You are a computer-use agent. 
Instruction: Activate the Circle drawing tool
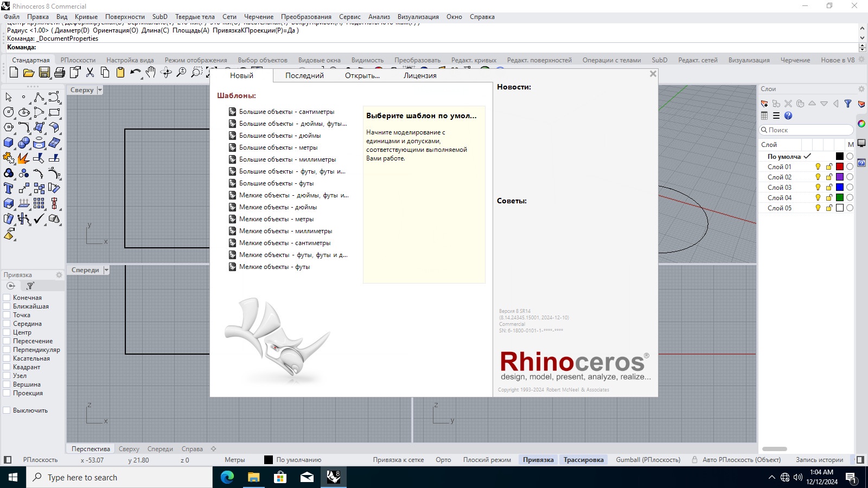click(9, 112)
